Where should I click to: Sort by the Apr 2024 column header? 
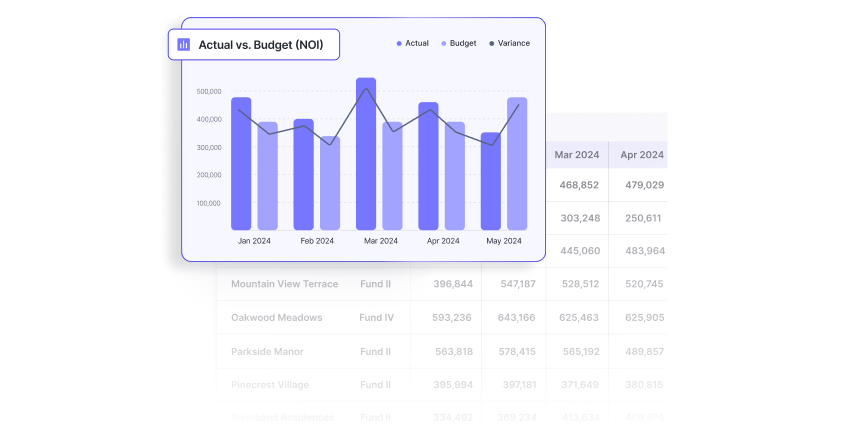pyautogui.click(x=642, y=155)
